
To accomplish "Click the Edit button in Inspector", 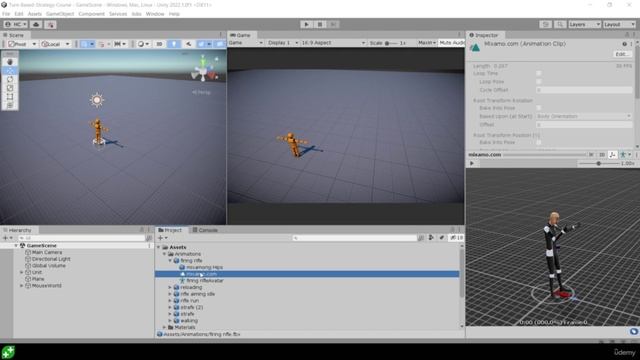I will point(621,54).
